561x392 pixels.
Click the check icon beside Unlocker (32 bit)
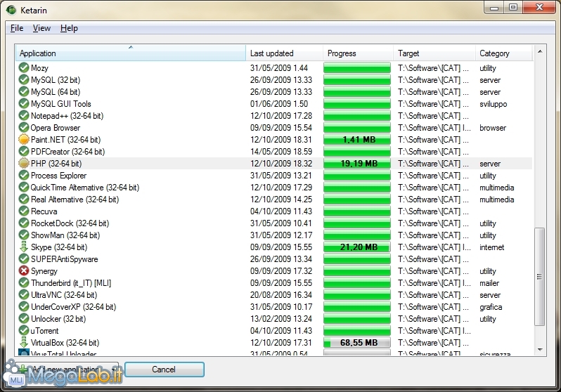[x=24, y=319]
